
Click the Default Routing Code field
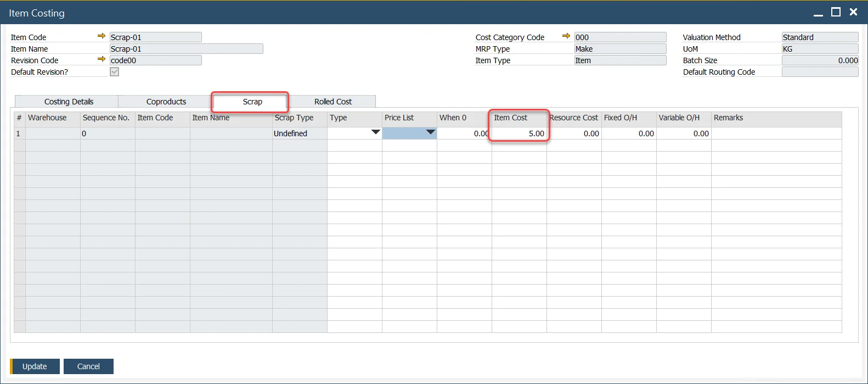819,72
